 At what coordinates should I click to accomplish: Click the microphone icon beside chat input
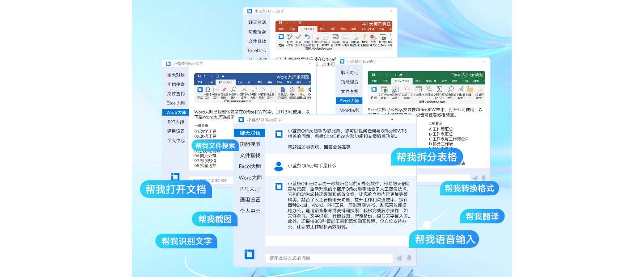(409, 258)
